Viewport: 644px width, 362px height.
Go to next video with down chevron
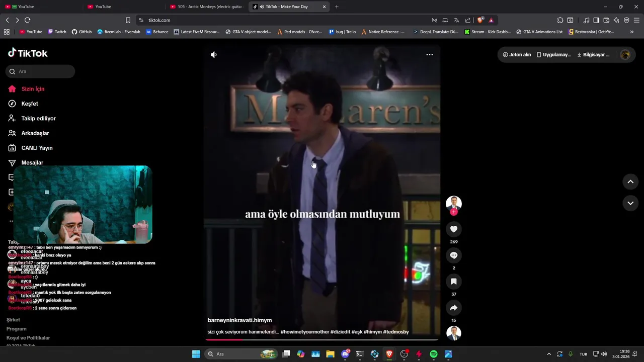click(630, 203)
